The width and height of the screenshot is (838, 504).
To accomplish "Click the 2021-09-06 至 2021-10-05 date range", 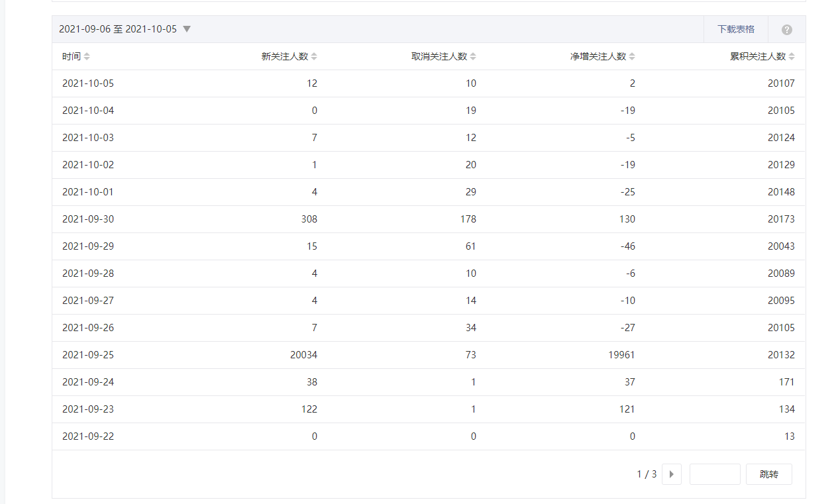I will [118, 29].
